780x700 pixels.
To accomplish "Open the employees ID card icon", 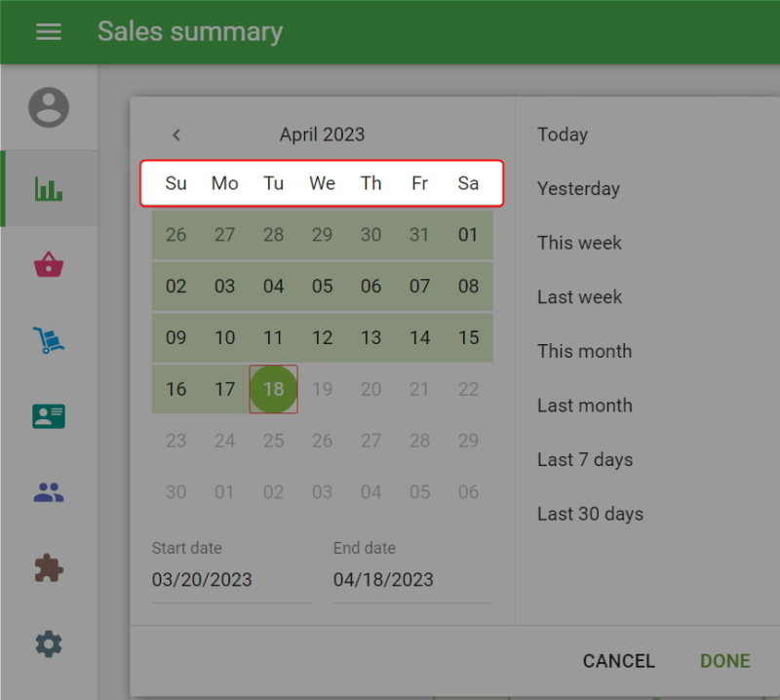I will tap(49, 416).
